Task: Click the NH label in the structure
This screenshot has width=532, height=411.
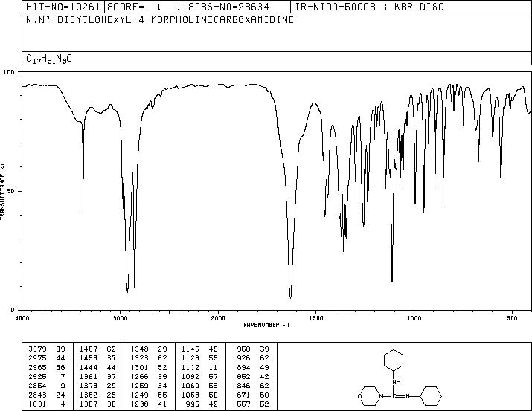Action: tap(397, 382)
